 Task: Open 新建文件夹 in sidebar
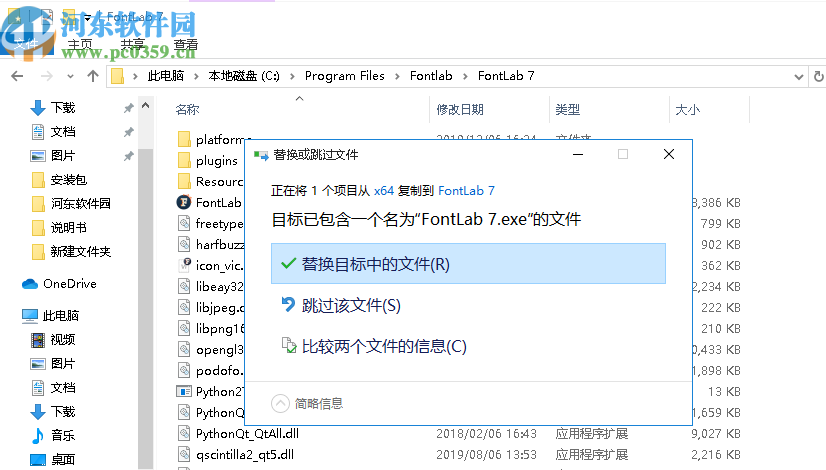[81, 252]
